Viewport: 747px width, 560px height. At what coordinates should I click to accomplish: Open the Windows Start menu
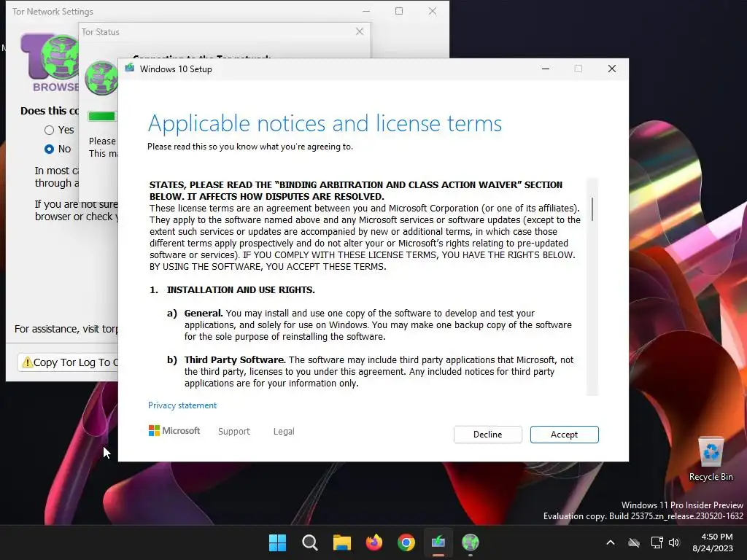coord(277,542)
